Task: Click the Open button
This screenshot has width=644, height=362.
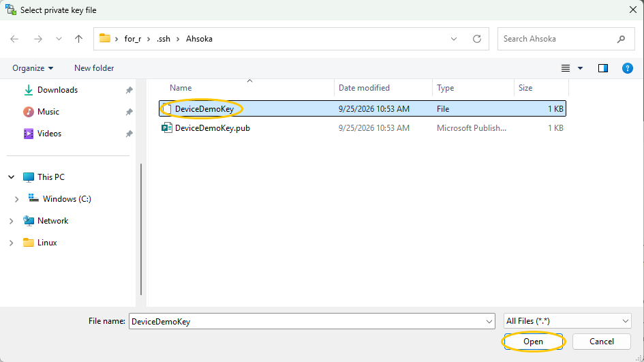Action: click(x=533, y=342)
